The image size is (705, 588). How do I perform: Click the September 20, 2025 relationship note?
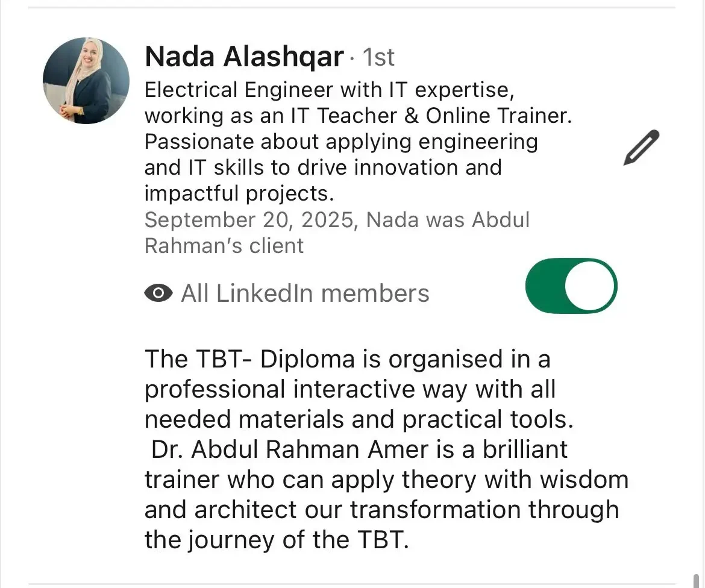[336, 220]
